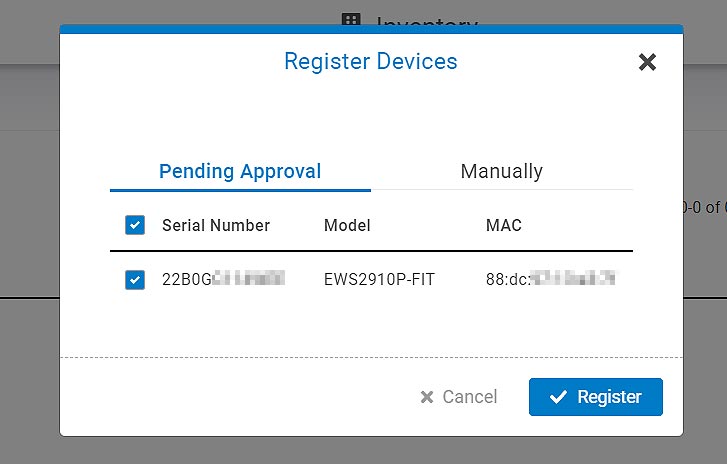
Task: Click the Inventory grid icon behind dialog
Action: point(351,21)
